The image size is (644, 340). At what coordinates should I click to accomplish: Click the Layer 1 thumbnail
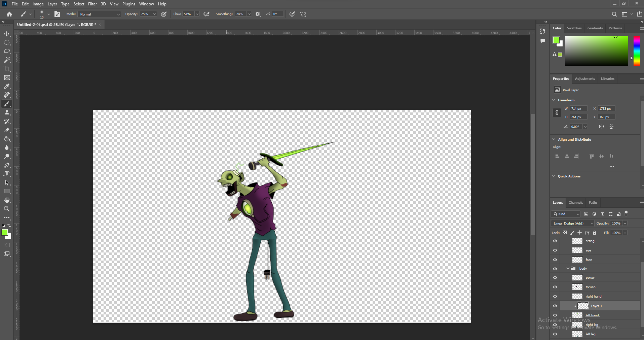[583, 306]
